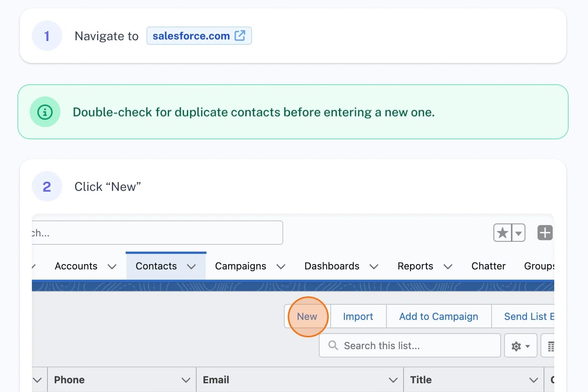Open the Chatter tab
This screenshot has height=392, width=588.
pos(489,266)
